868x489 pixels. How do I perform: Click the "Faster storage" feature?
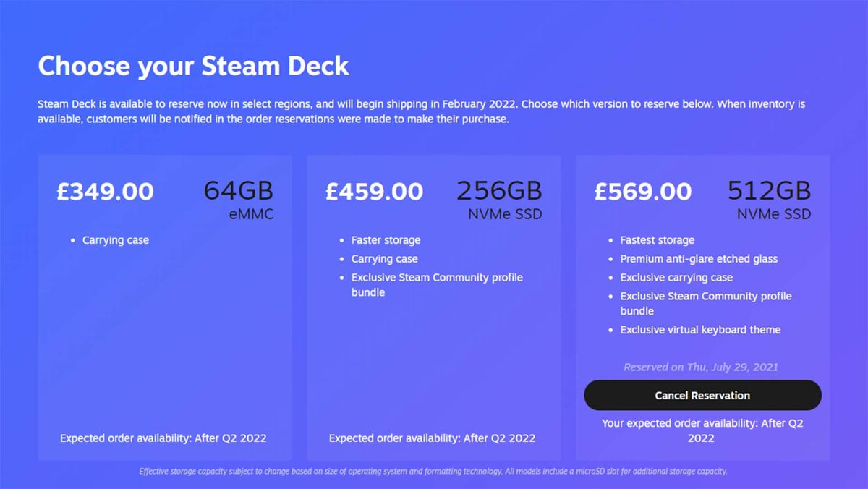point(386,240)
